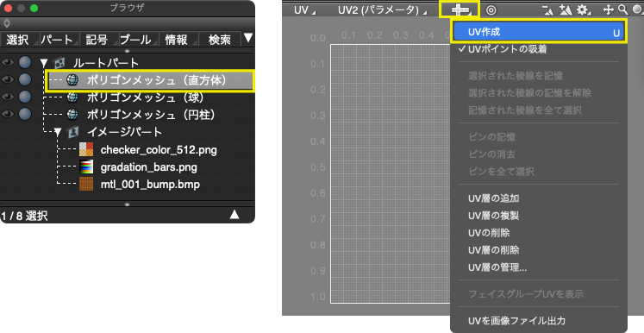
Task: Select the checker_color_512.png image thumbnail
Action: coord(86,149)
